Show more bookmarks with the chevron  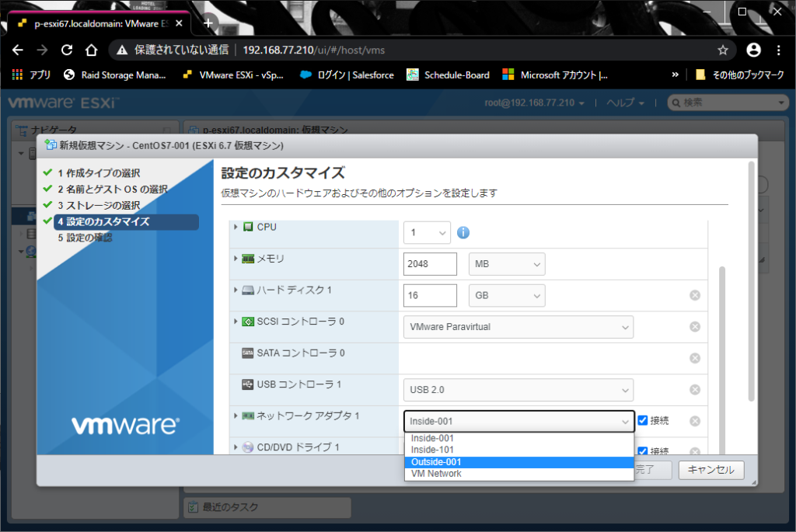coord(675,75)
